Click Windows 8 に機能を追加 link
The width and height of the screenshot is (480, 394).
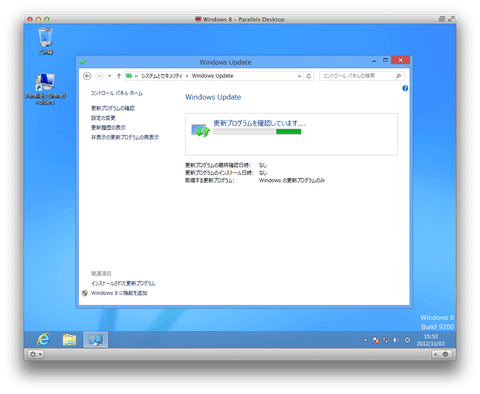click(x=119, y=293)
